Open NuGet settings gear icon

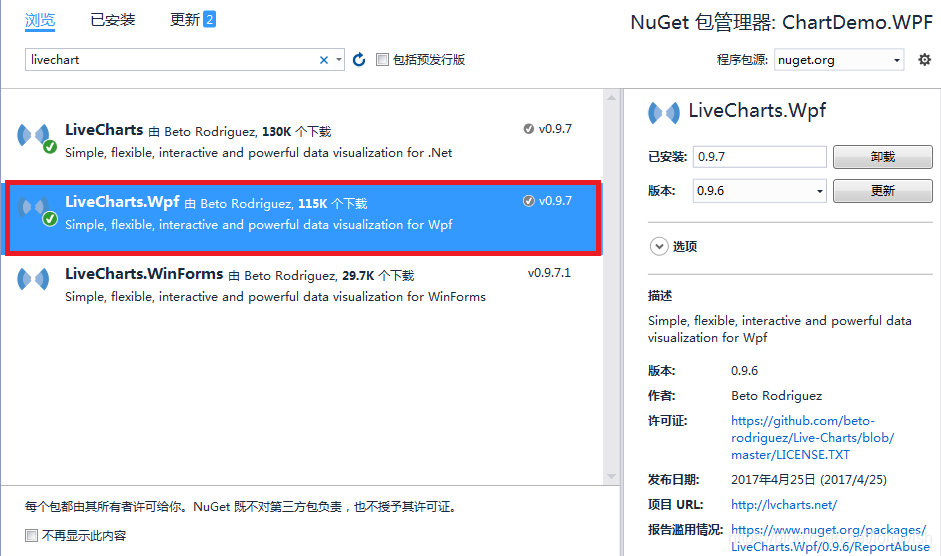click(924, 59)
